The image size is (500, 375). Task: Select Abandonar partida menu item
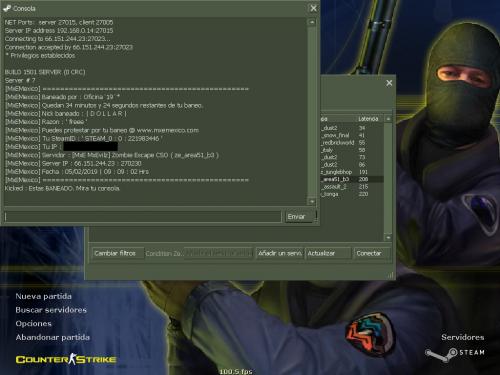[x=53, y=337]
